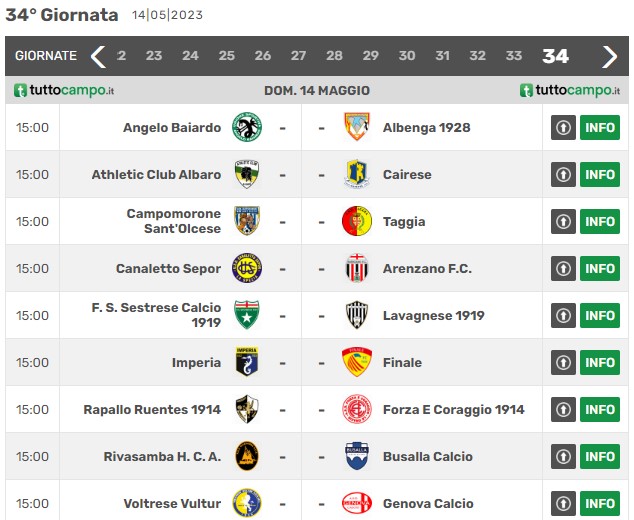Click upload arrow for Imperia vs Finale
634x520 pixels.
pos(563,362)
